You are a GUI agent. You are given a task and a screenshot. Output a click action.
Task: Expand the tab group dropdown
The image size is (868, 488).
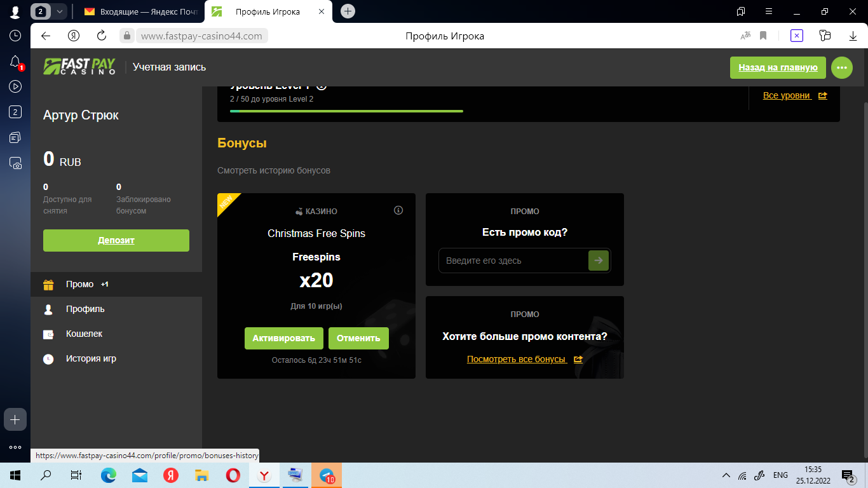pyautogui.click(x=59, y=11)
